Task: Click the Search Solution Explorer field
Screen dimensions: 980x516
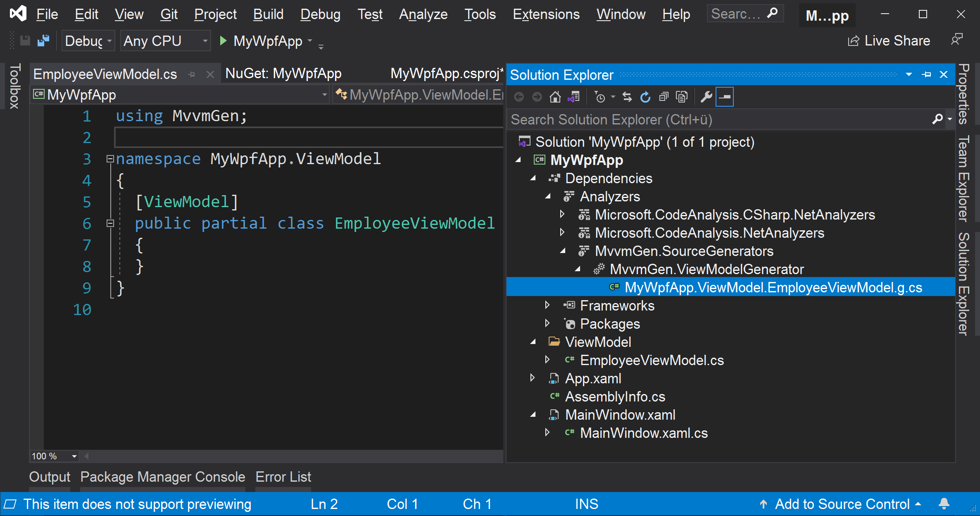Action: 719,120
